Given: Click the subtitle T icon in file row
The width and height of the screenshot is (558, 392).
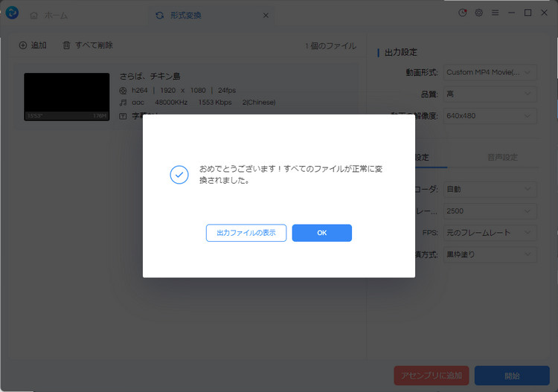Looking at the screenshot, I should [123, 116].
